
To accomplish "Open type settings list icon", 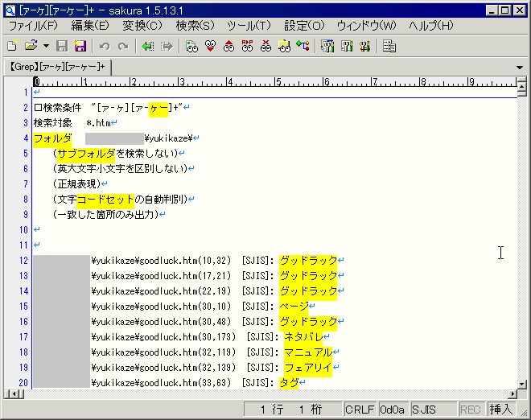I will pos(327,46).
